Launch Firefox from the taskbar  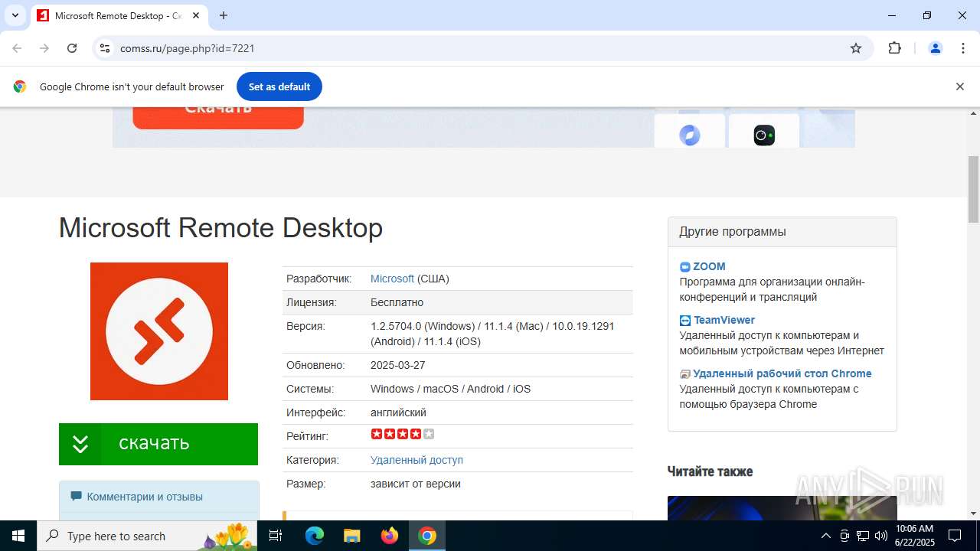[x=390, y=536]
